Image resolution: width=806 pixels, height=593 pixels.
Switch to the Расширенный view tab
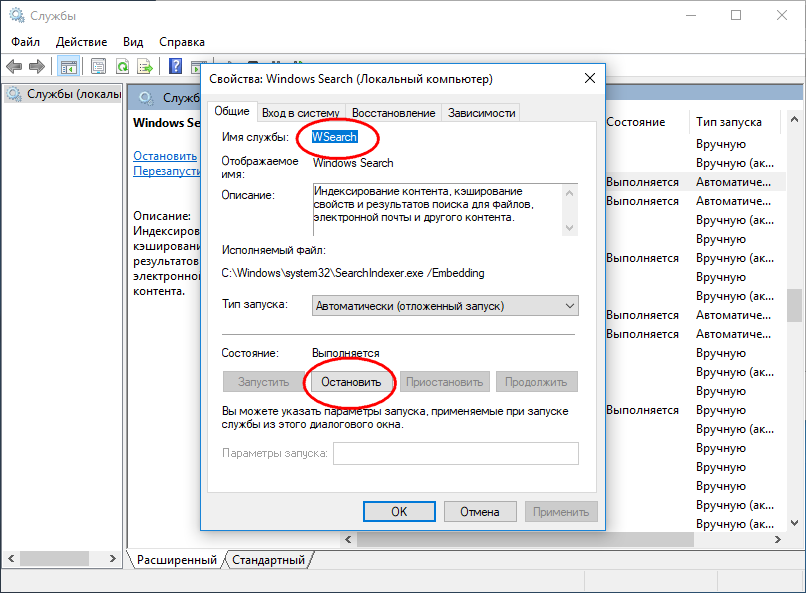tap(176, 560)
